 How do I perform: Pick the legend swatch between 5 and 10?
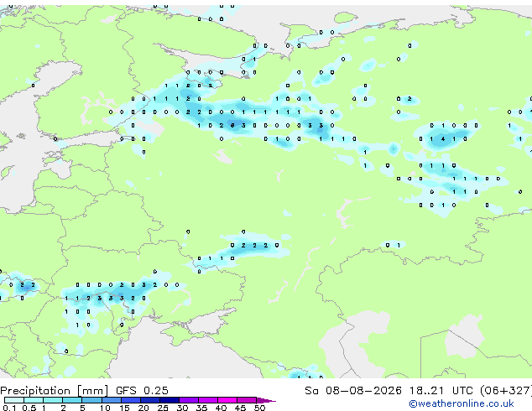(92, 400)
